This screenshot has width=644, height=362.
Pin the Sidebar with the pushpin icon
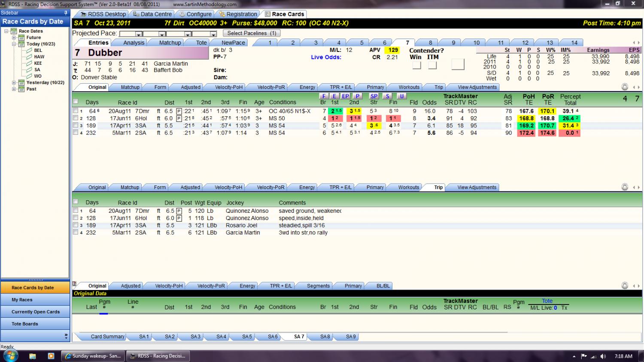[66, 13]
